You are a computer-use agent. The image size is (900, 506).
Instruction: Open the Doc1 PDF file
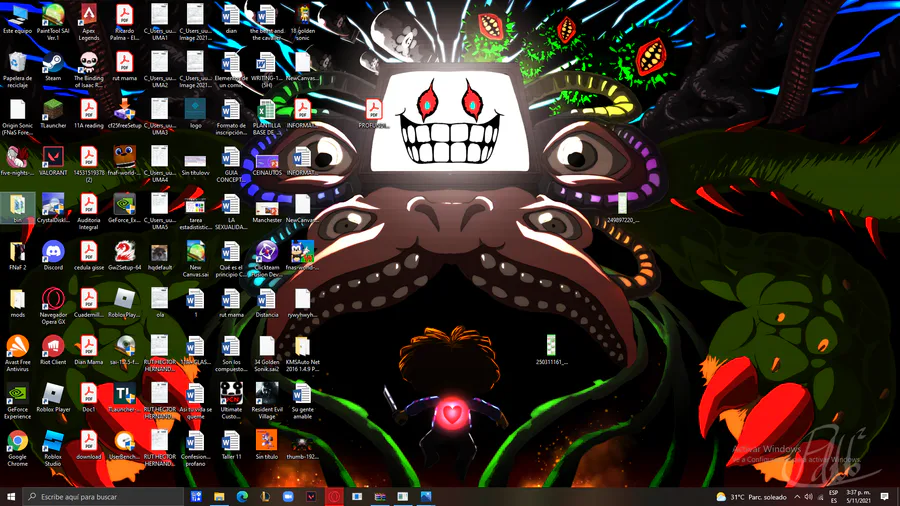pos(88,398)
